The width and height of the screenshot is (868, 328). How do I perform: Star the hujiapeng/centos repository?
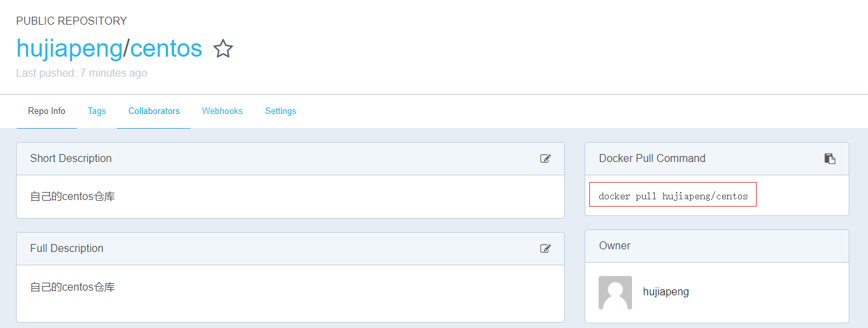coord(223,49)
